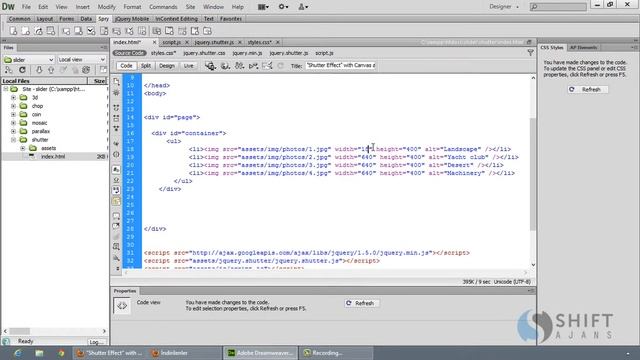Insert Spry Validation Select
The height and width of the screenshot is (360, 640).
(x=104, y=31)
